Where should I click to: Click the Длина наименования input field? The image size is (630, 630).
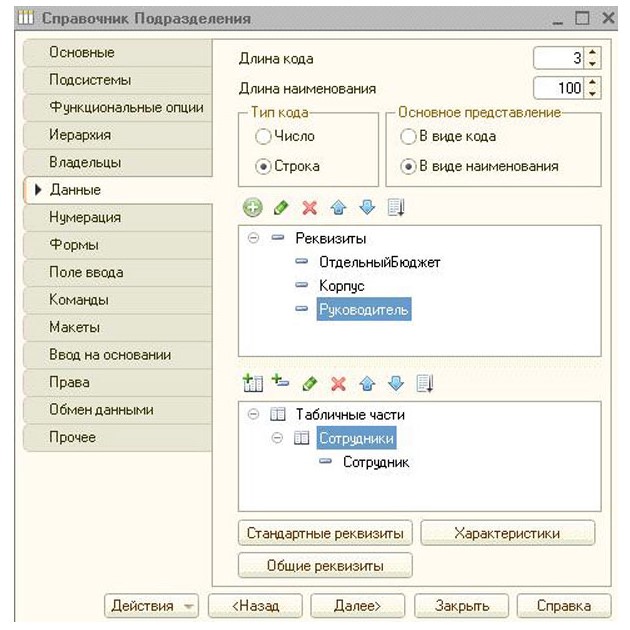(x=559, y=88)
